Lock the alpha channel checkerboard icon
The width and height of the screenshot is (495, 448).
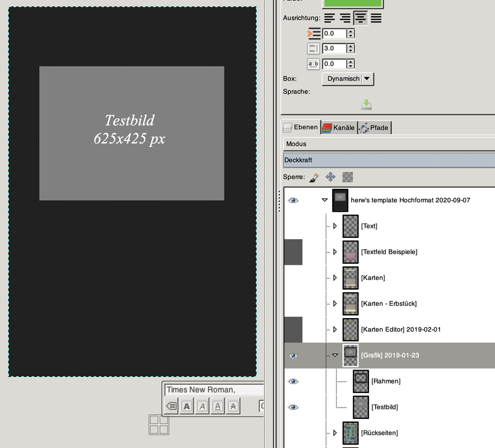(x=348, y=177)
